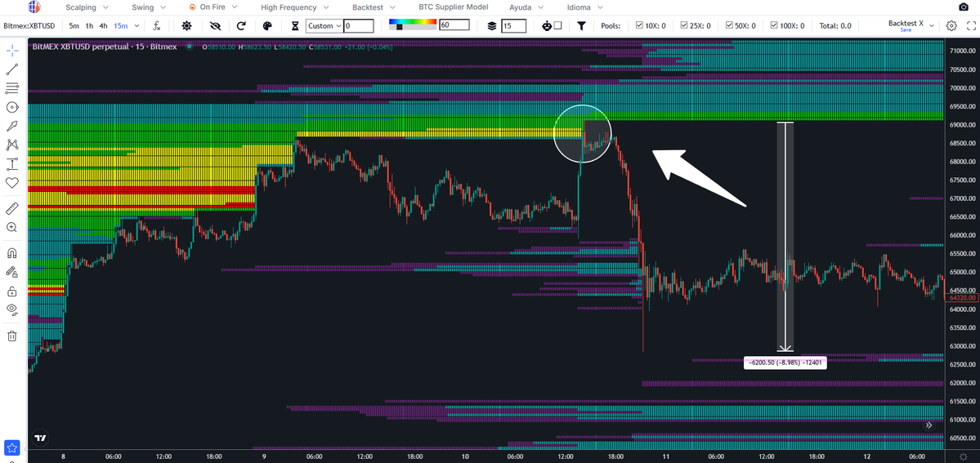Screen dimensions: 980x463
Task: Click the input field showing 0
Action: [359, 26]
